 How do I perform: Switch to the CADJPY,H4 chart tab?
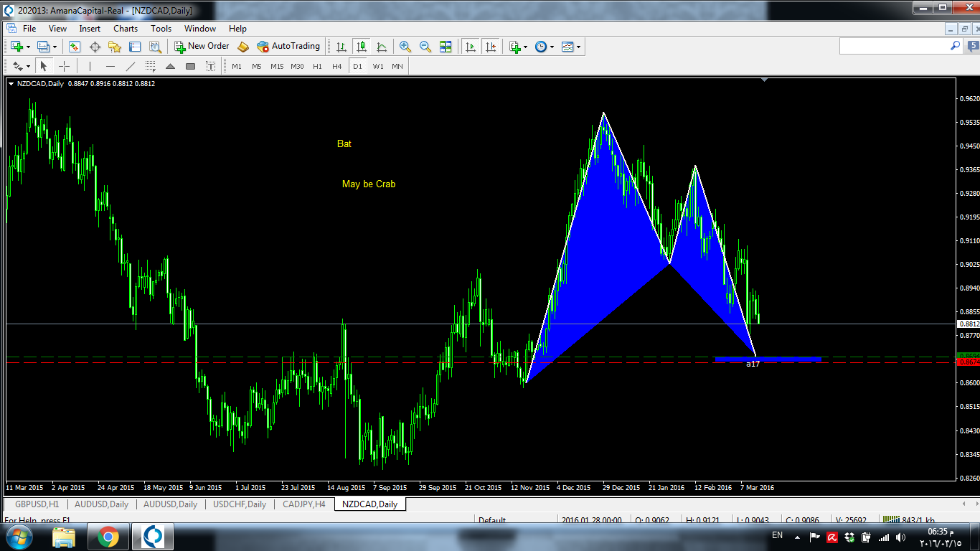click(x=304, y=504)
